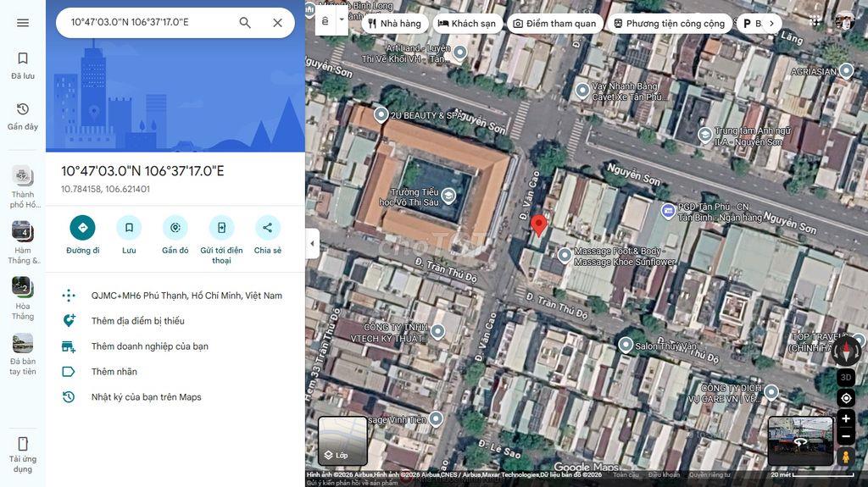Click Đường đi directions button
The image size is (868, 487).
point(82,235)
